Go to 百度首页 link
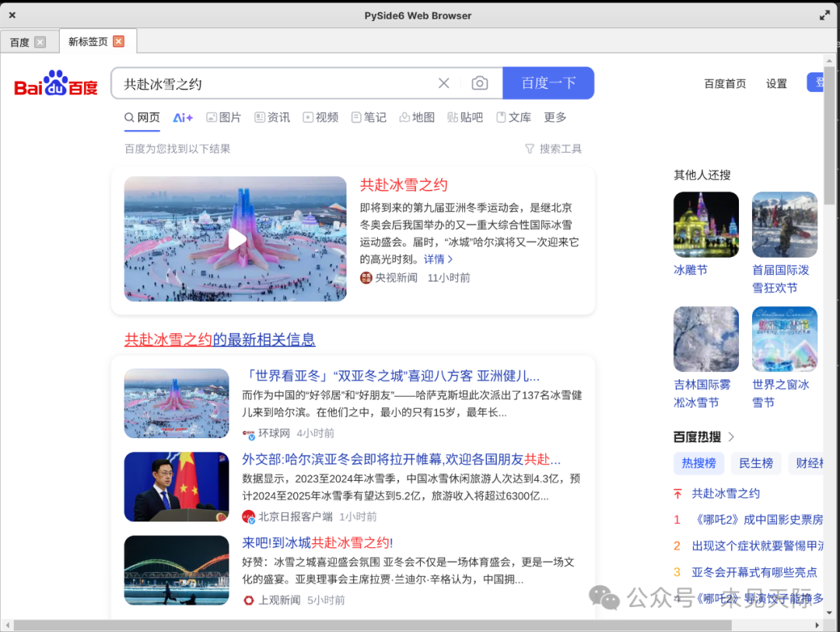 tap(725, 83)
